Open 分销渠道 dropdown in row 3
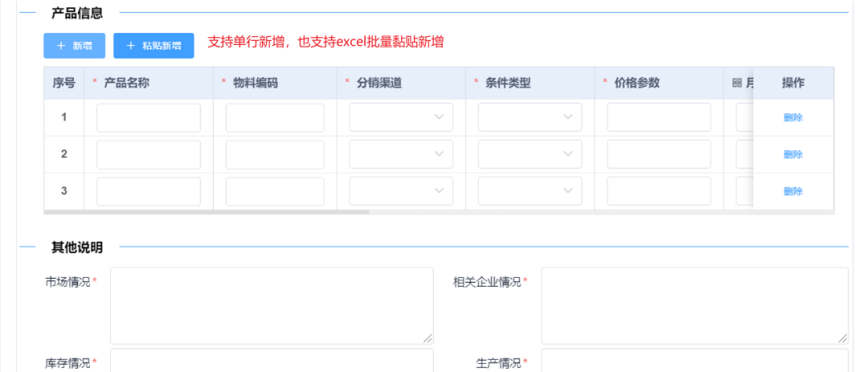Viewport: 868px width, 372px height. pyautogui.click(x=400, y=191)
